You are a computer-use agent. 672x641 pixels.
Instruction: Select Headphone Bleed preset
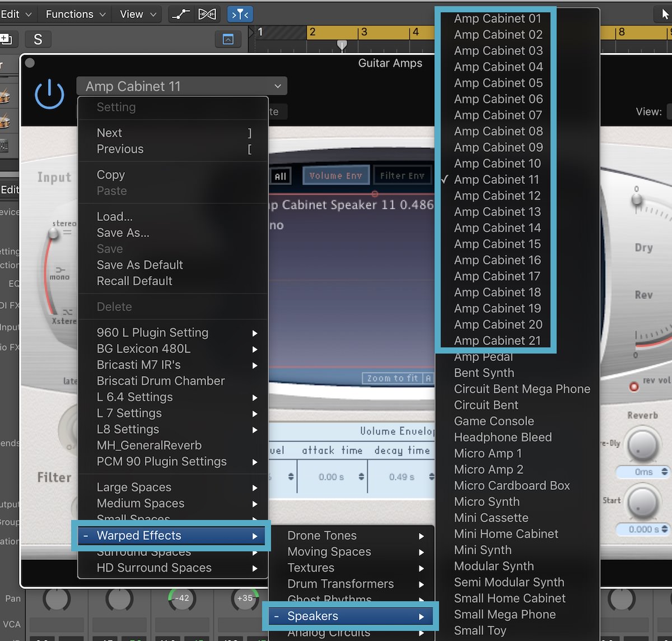[518, 438]
